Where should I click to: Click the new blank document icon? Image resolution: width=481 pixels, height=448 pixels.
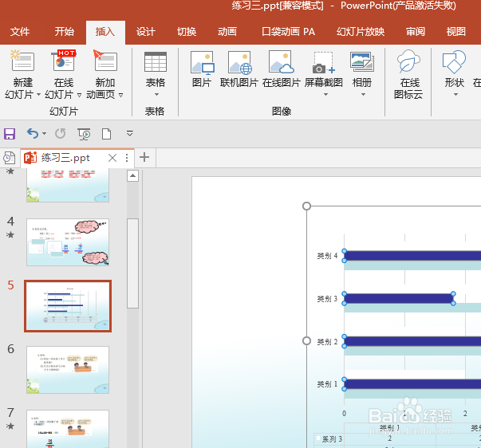point(106,134)
